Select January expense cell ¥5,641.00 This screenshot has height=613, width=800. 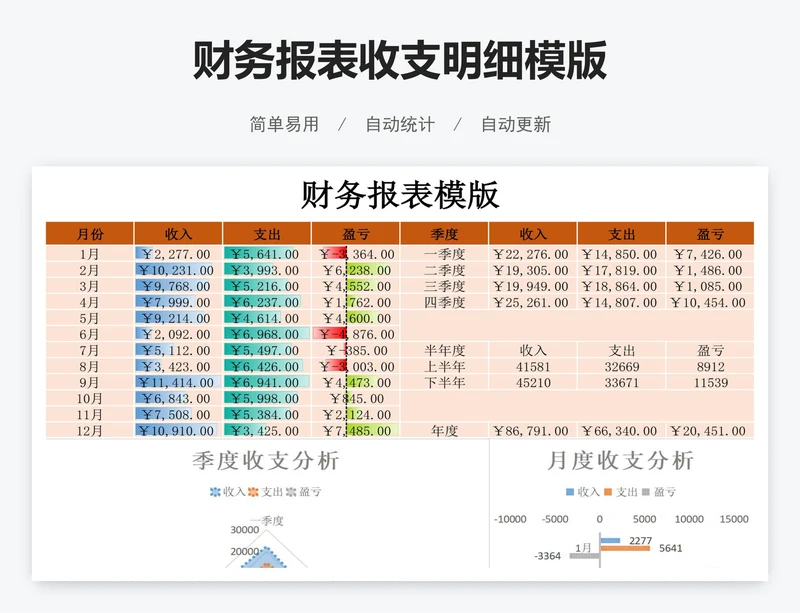[267, 254]
